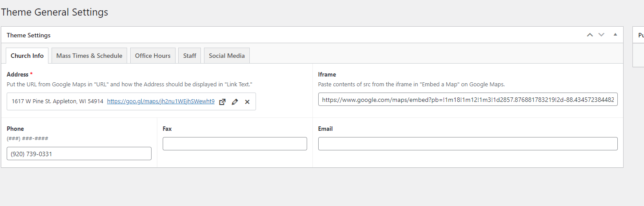
Task: Click the 1617 W Pine St. address text
Action: coord(57,101)
